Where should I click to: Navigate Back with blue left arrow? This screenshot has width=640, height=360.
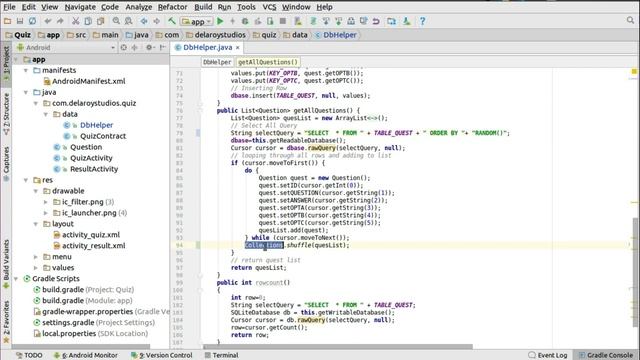(144, 21)
